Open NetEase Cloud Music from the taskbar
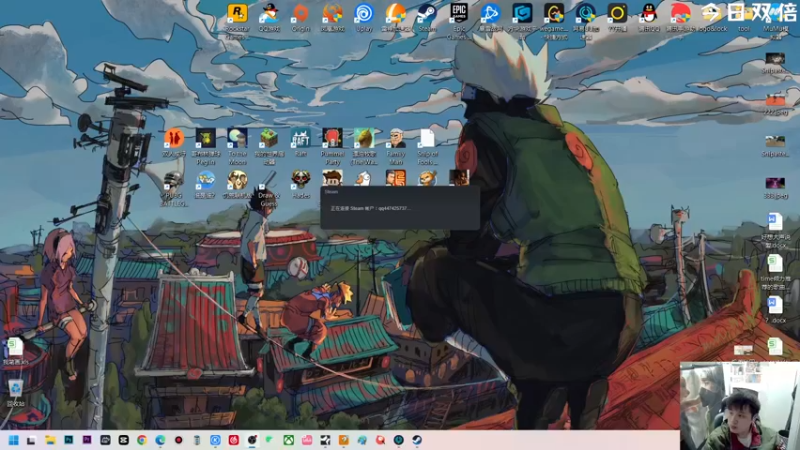This screenshot has width=800, height=450. point(234,440)
